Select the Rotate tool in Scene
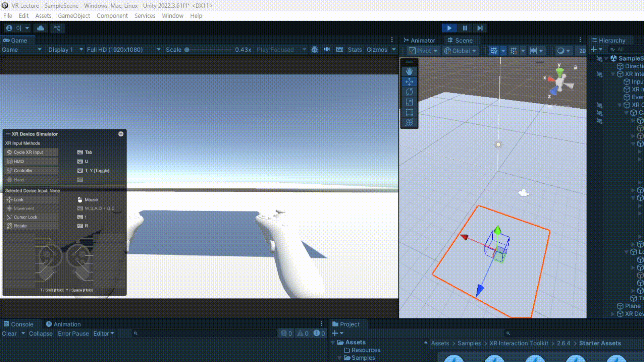This screenshot has width=644, height=362. (409, 92)
